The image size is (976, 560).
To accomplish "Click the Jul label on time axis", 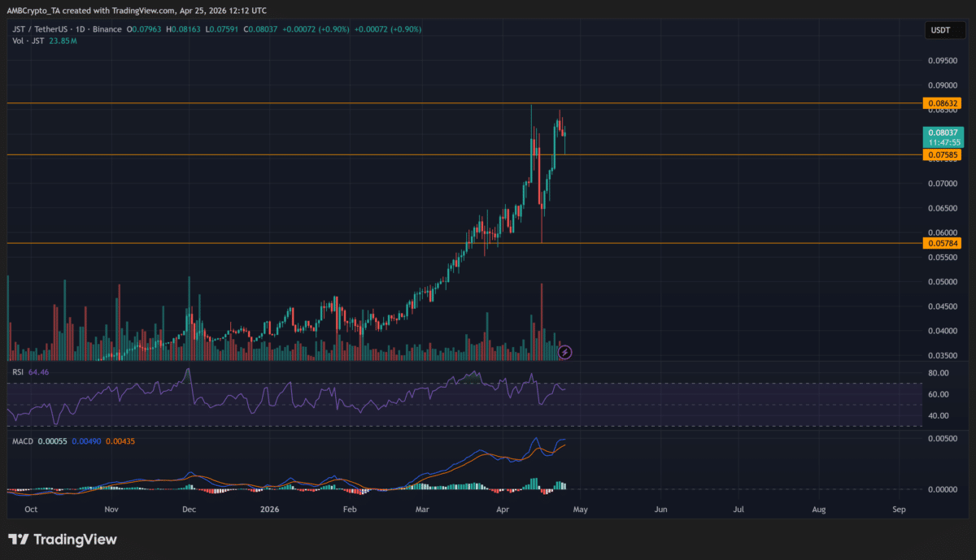I will [739, 509].
